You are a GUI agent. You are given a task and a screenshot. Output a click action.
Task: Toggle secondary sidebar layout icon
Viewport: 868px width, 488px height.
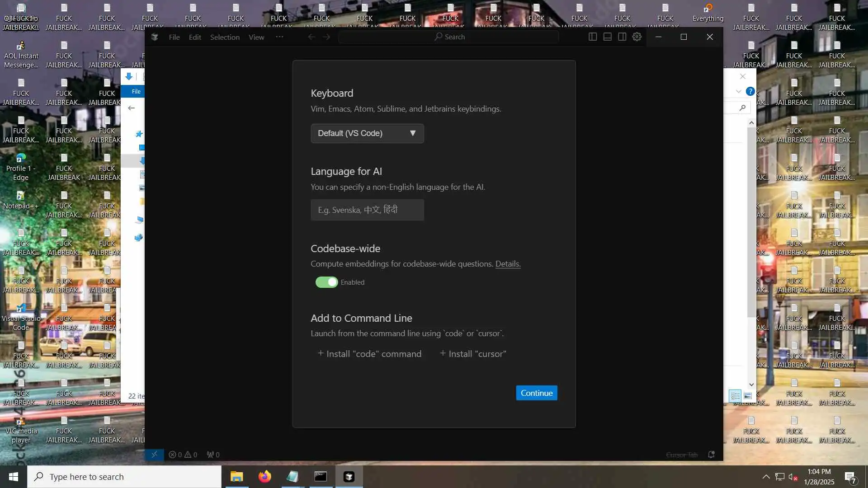tap(622, 37)
